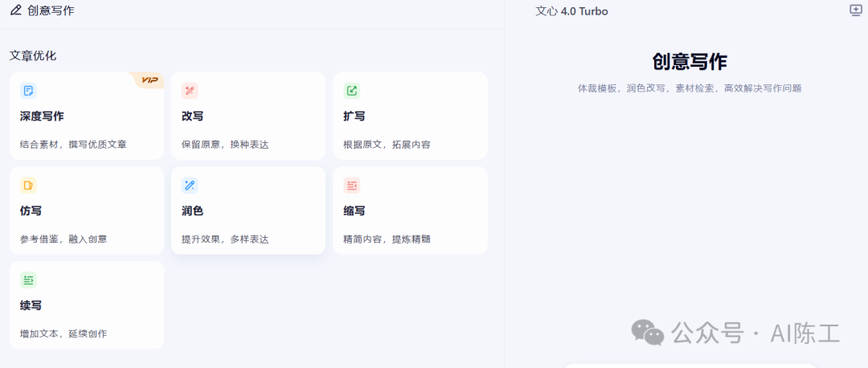Image resolution: width=868 pixels, height=368 pixels.
Task: Choose 续写 card description 增加文本
Action: (63, 334)
